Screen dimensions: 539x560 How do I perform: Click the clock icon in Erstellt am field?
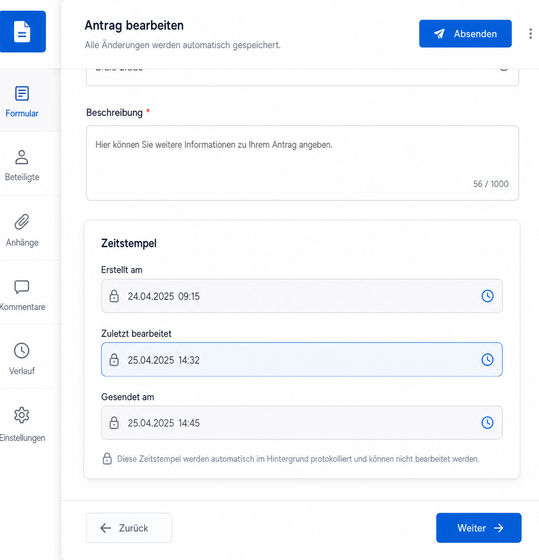(487, 296)
